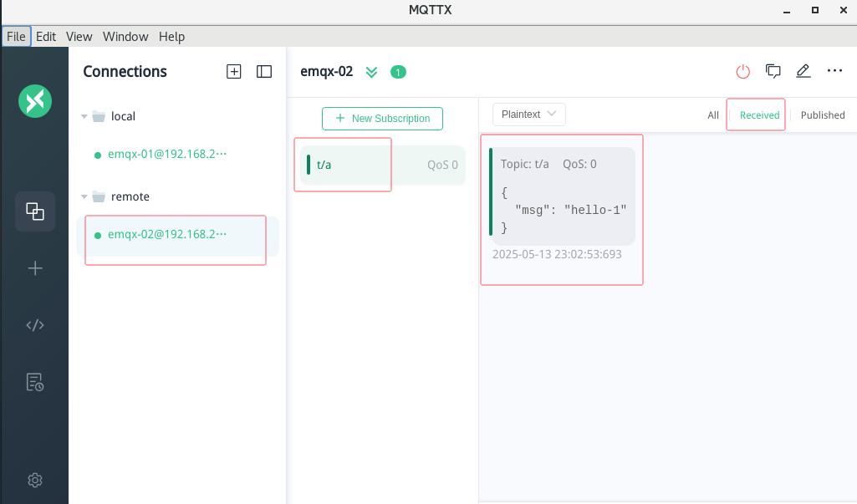Open the Help menu
Image resolution: width=857 pixels, height=504 pixels.
[x=171, y=37]
